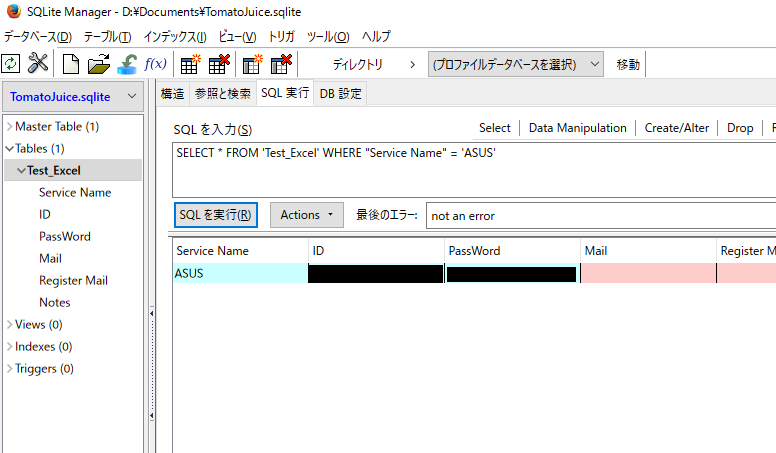Open the ツール(O) menu
The height and width of the screenshot is (453, 776).
pyautogui.click(x=327, y=36)
